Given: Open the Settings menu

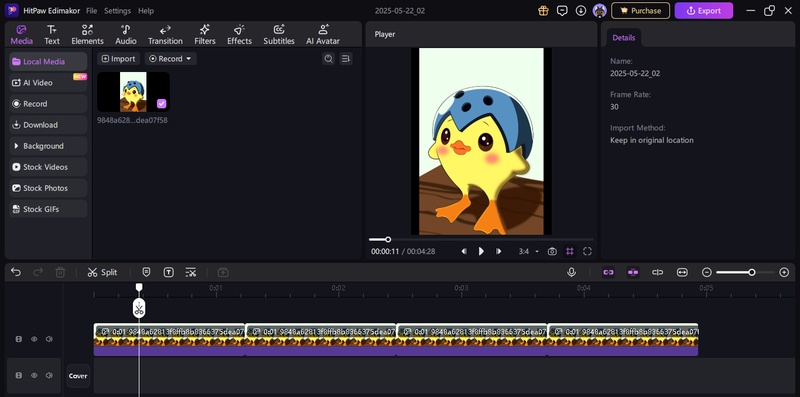Looking at the screenshot, I should 117,11.
